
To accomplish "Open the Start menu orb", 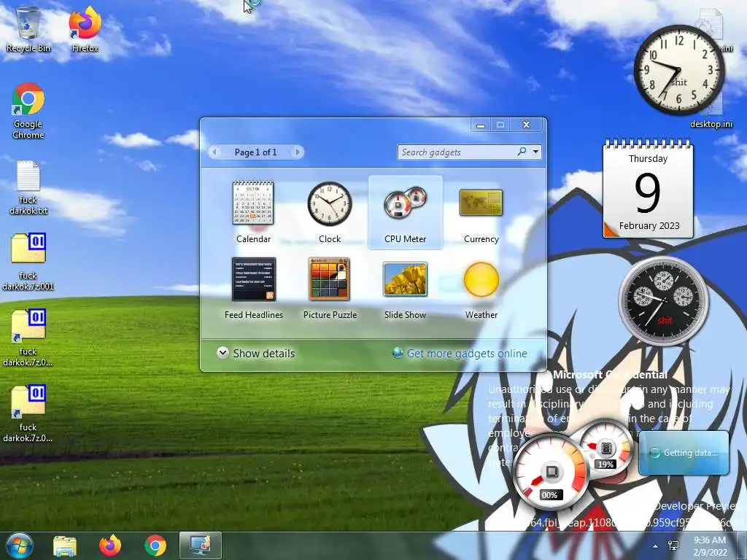I will click(x=19, y=545).
